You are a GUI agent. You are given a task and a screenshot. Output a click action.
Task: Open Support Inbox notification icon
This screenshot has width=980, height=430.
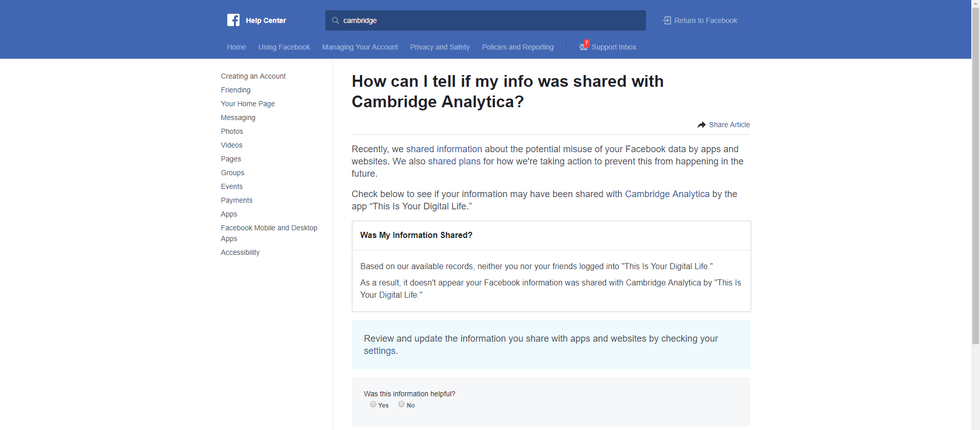584,46
